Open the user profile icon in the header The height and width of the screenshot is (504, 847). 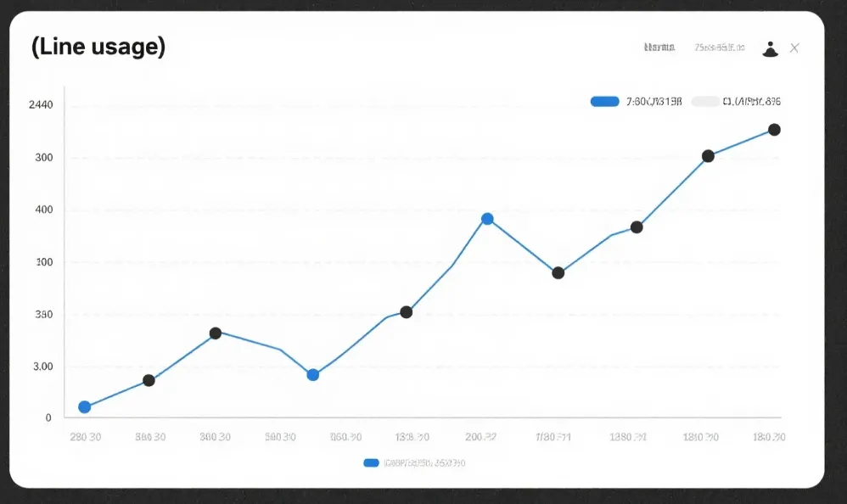[x=770, y=48]
